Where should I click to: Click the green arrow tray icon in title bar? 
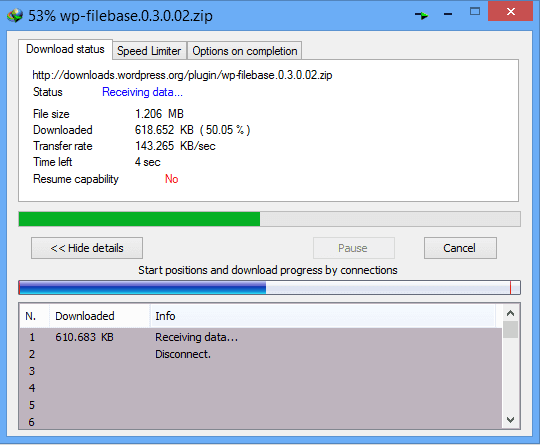(x=421, y=15)
